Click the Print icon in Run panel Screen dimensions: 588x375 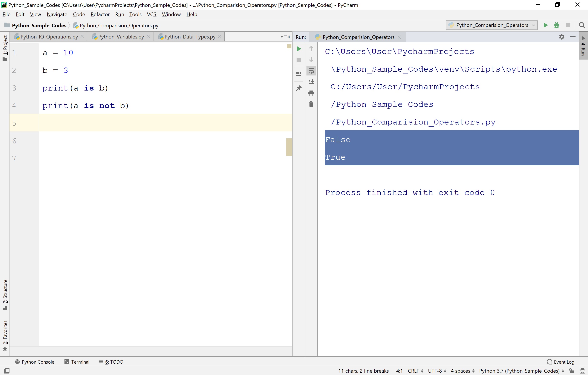click(311, 93)
